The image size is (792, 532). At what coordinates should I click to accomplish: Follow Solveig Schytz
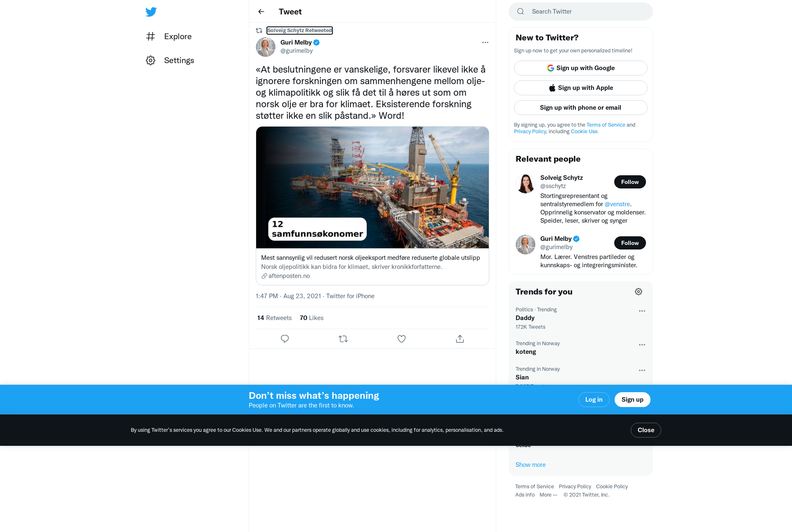pos(630,182)
